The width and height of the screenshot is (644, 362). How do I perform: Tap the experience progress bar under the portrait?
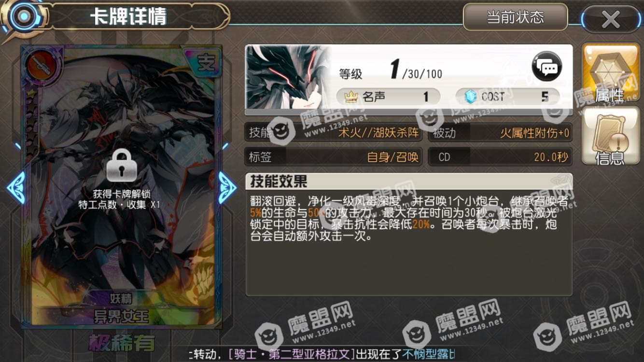408,112
